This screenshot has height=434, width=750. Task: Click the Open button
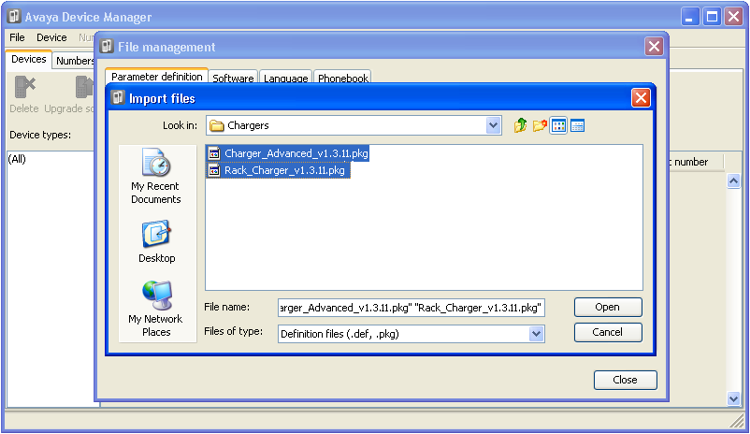coord(608,307)
